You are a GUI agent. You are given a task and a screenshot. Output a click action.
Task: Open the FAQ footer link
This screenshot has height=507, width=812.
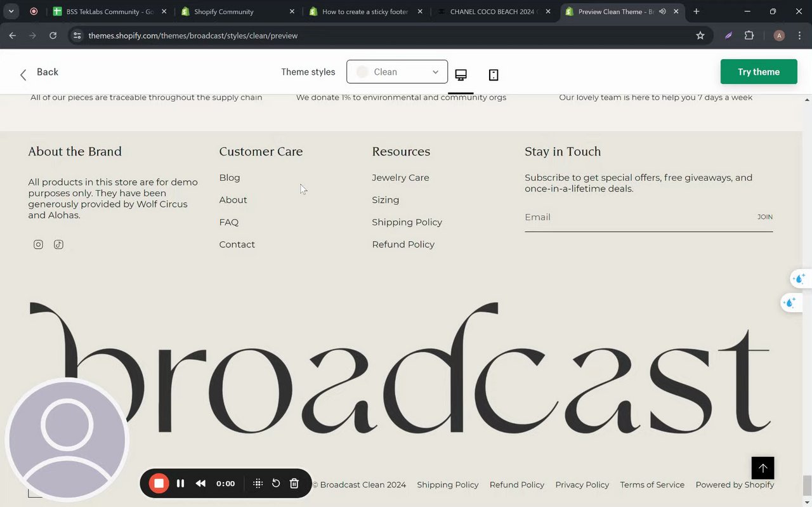coord(229,222)
